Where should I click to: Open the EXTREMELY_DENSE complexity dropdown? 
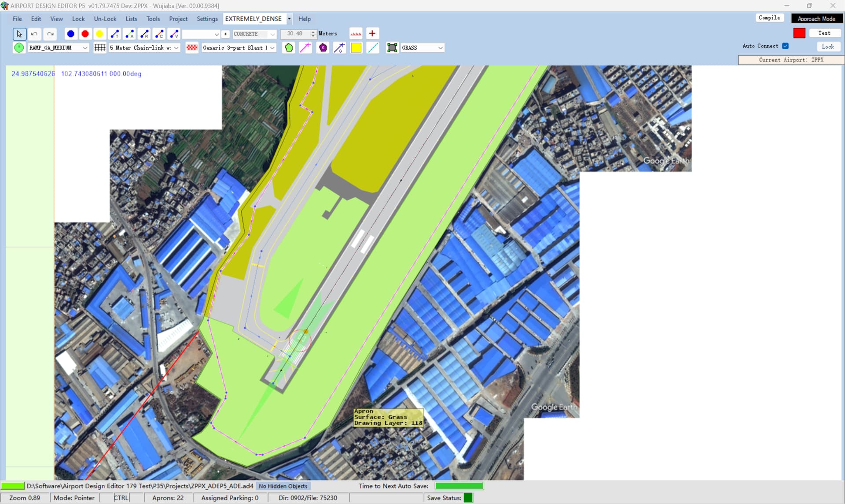289,19
